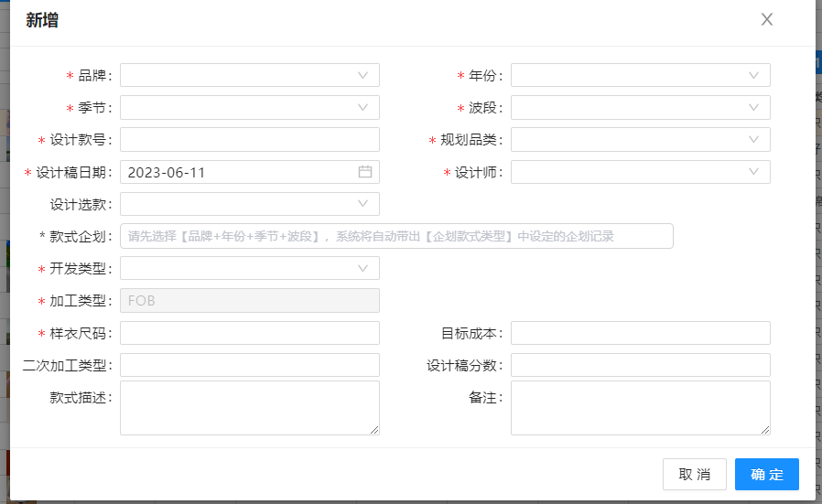822x504 pixels.
Task: Expand the 开发类型 dropdown
Action: 249,268
